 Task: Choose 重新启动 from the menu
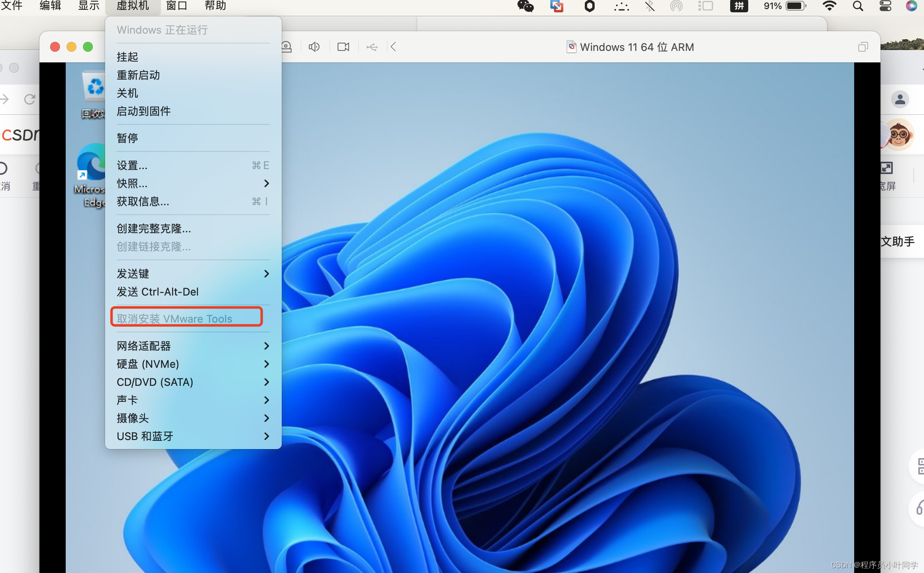(x=138, y=75)
